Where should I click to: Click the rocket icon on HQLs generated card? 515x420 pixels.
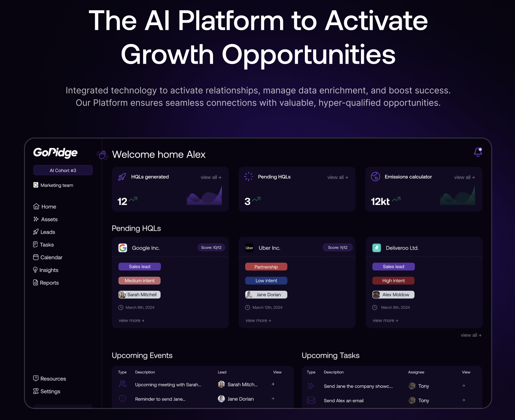point(122,177)
